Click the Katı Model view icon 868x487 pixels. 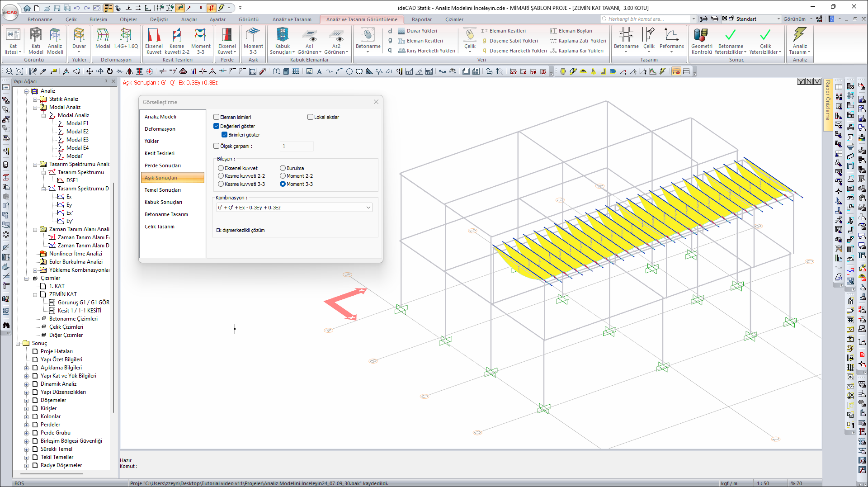pos(36,40)
